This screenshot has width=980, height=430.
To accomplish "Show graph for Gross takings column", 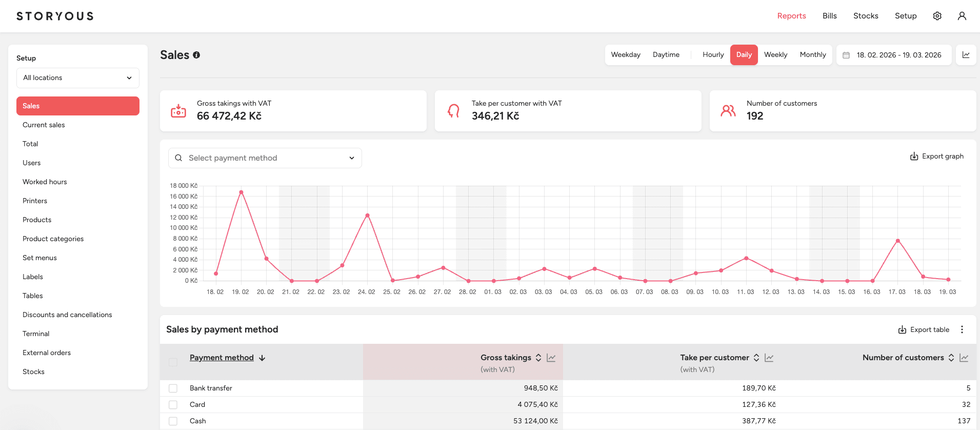I will coord(551,358).
